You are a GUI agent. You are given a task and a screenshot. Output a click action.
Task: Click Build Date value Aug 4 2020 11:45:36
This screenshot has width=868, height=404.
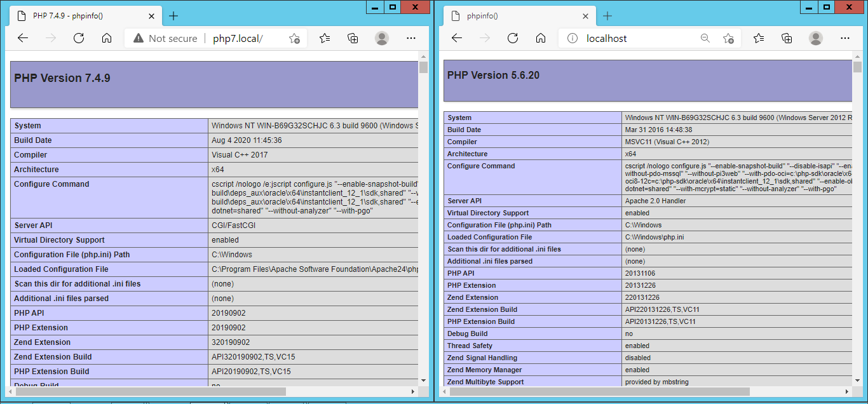click(247, 140)
